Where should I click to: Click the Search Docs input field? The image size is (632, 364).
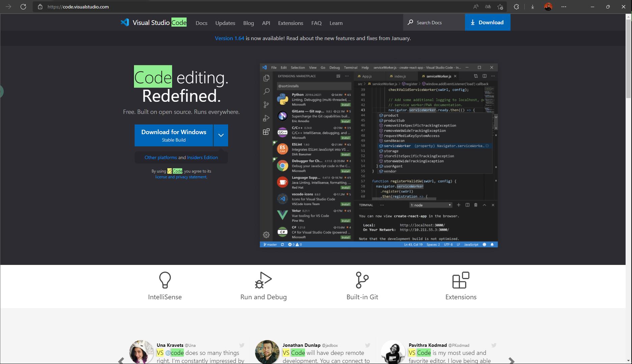click(x=434, y=22)
